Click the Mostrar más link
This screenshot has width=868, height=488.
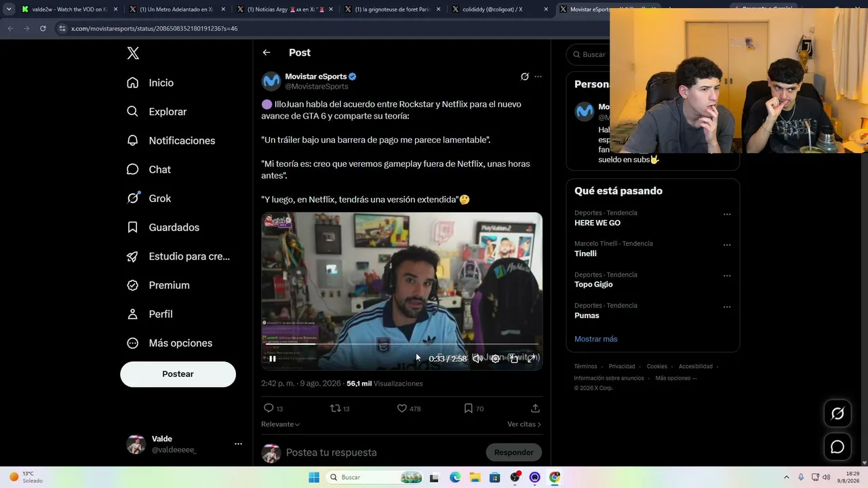[595, 339]
